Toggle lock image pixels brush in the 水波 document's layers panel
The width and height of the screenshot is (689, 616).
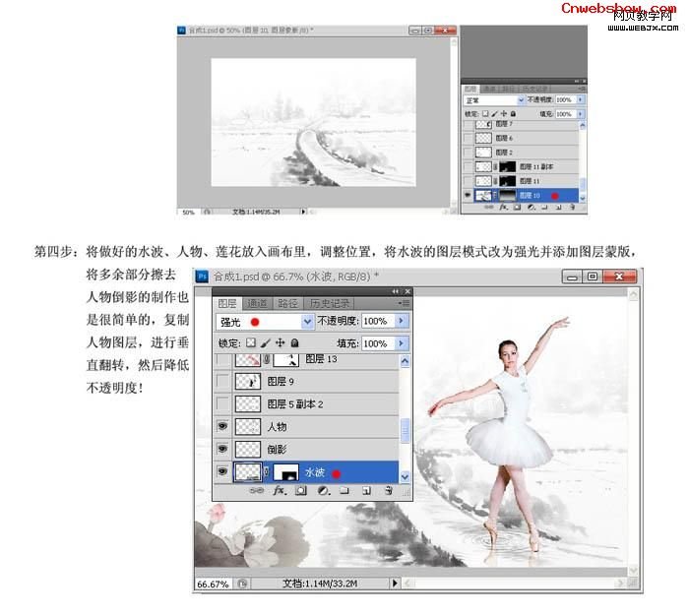(x=266, y=342)
